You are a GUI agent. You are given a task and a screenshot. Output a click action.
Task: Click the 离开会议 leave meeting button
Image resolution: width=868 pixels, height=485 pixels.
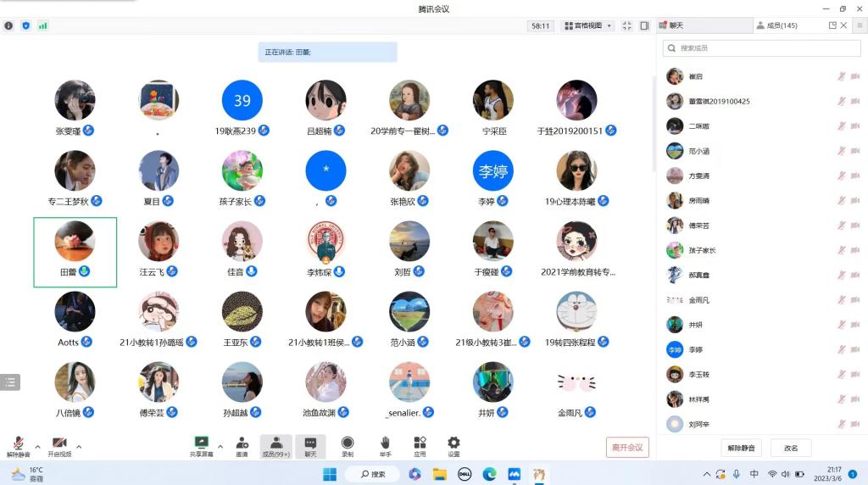coord(627,447)
